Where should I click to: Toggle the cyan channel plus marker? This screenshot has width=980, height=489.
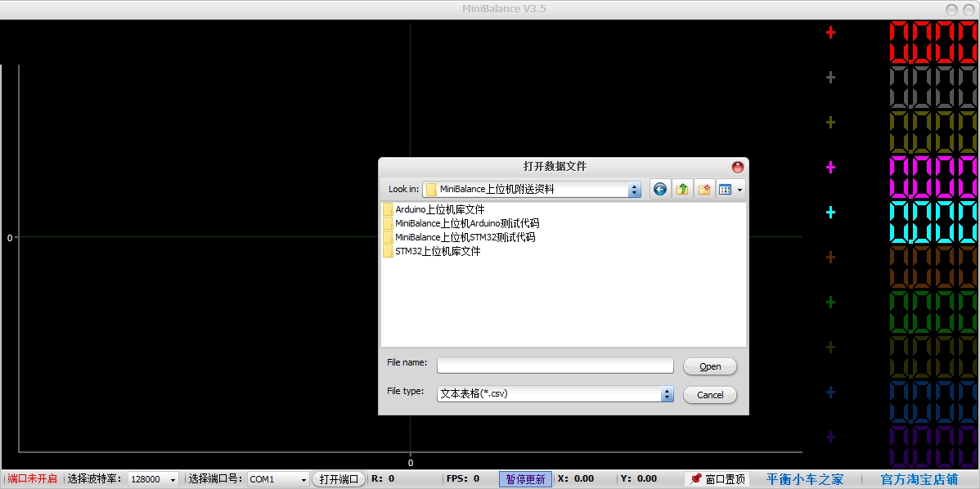tap(830, 213)
